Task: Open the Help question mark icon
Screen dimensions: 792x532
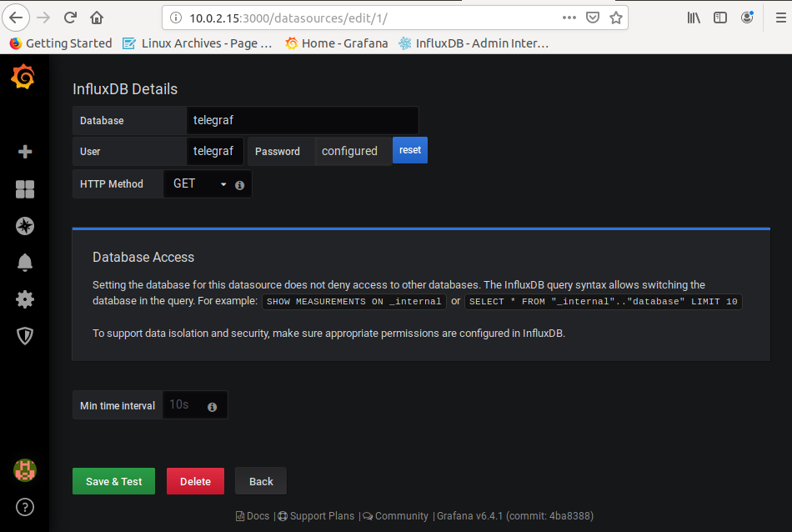Action: tap(25, 507)
